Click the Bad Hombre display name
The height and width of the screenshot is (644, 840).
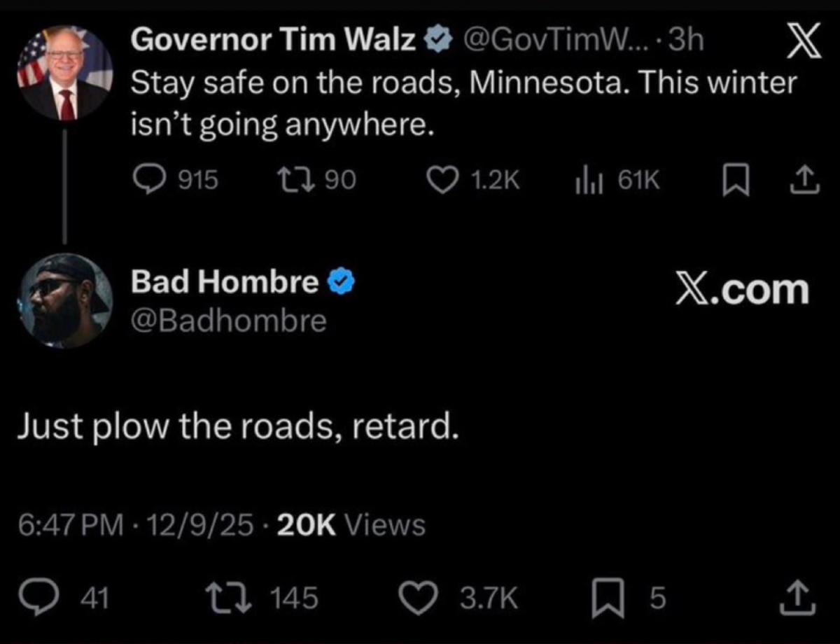[x=225, y=281]
